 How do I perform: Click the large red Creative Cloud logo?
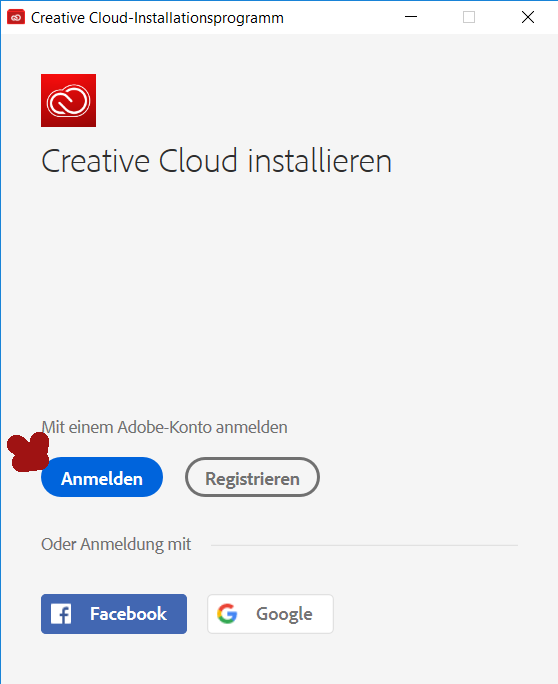click(x=68, y=100)
